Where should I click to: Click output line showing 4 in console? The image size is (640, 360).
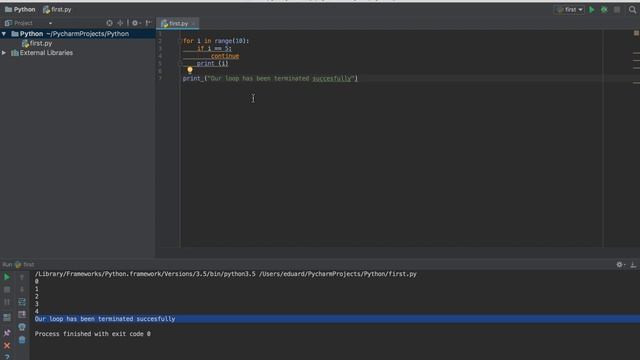37,311
